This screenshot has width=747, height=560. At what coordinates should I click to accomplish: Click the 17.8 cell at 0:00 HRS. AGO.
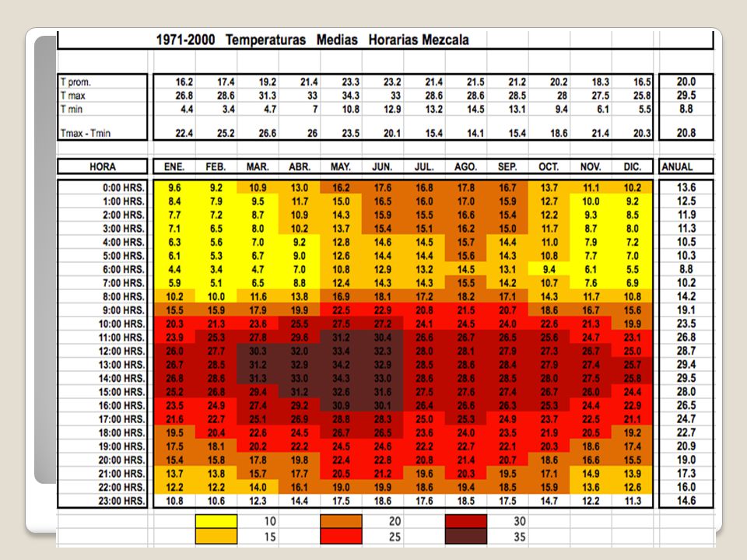tap(466, 187)
